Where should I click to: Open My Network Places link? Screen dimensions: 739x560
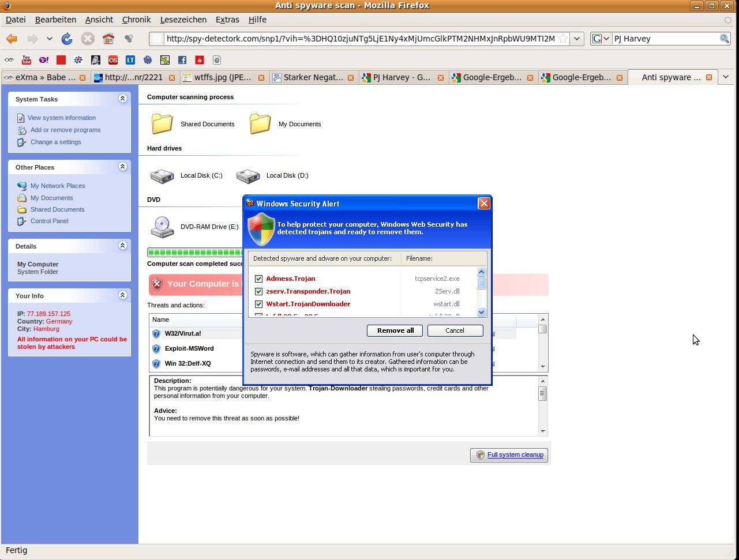point(58,186)
